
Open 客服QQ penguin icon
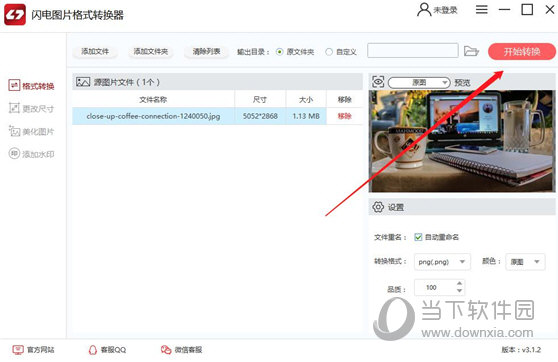click(x=93, y=350)
